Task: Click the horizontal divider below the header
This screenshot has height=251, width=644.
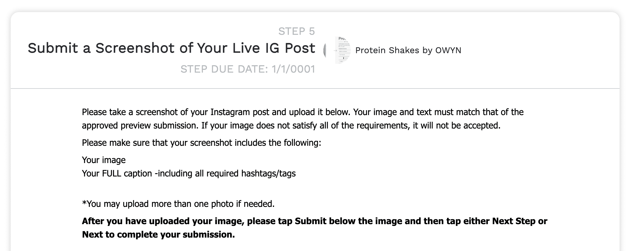Action: 315,89
